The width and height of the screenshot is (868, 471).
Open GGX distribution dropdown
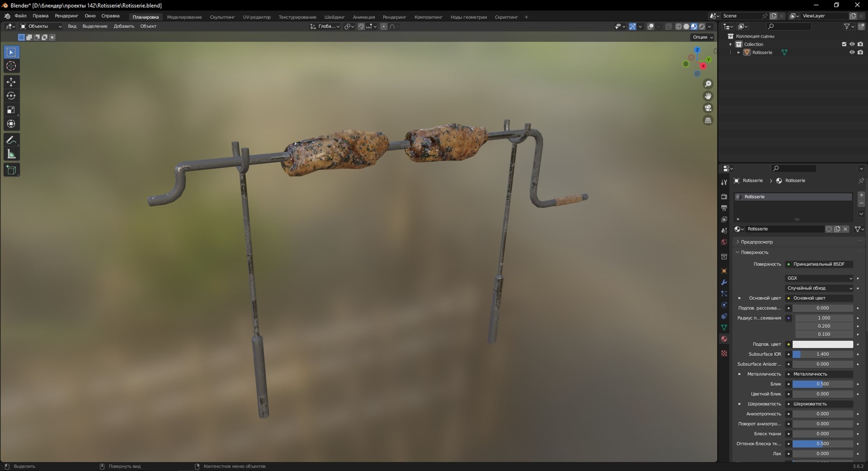[819, 278]
